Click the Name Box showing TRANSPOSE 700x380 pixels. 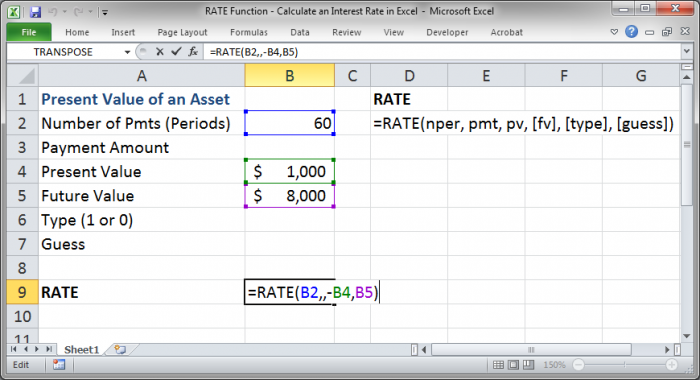[63, 52]
